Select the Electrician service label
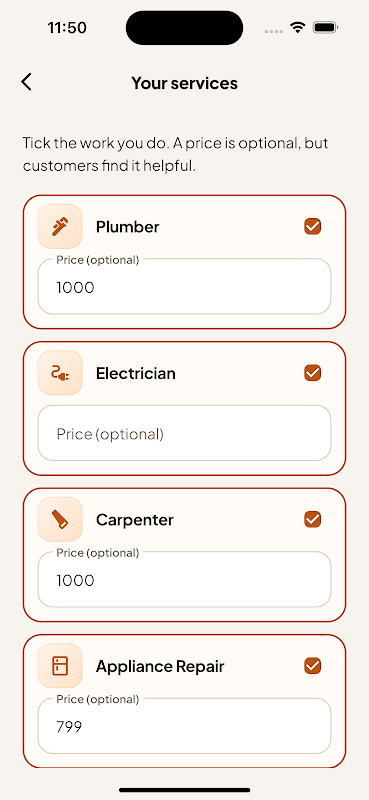The height and width of the screenshot is (800, 369). 136,373
